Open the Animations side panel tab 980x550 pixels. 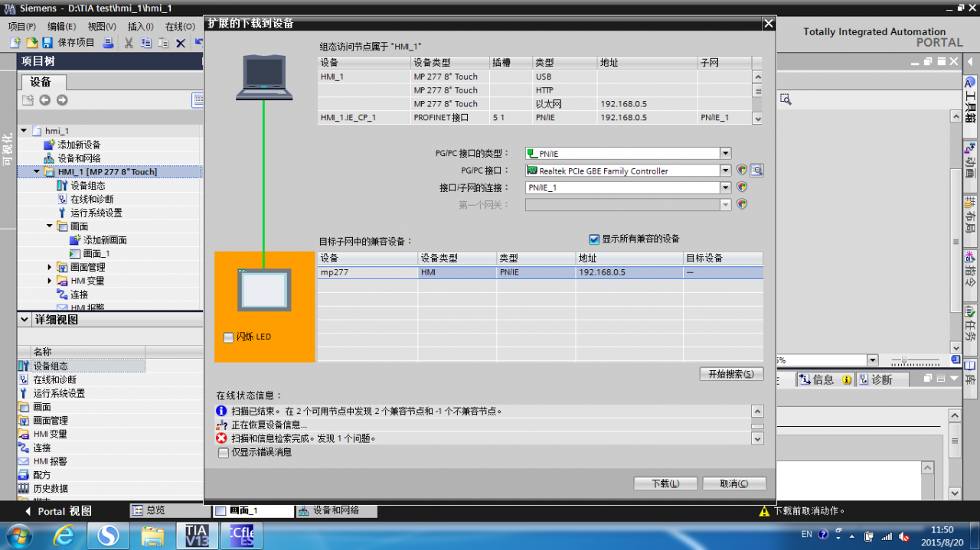coord(970,161)
